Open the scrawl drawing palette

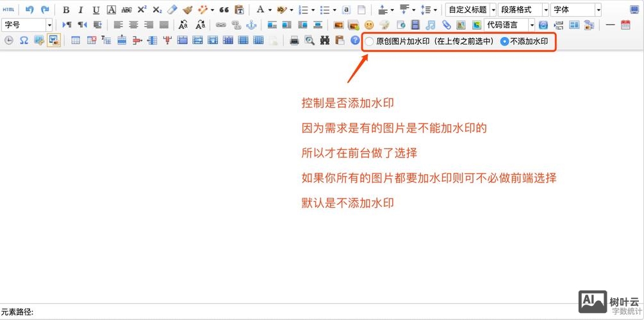(384, 25)
